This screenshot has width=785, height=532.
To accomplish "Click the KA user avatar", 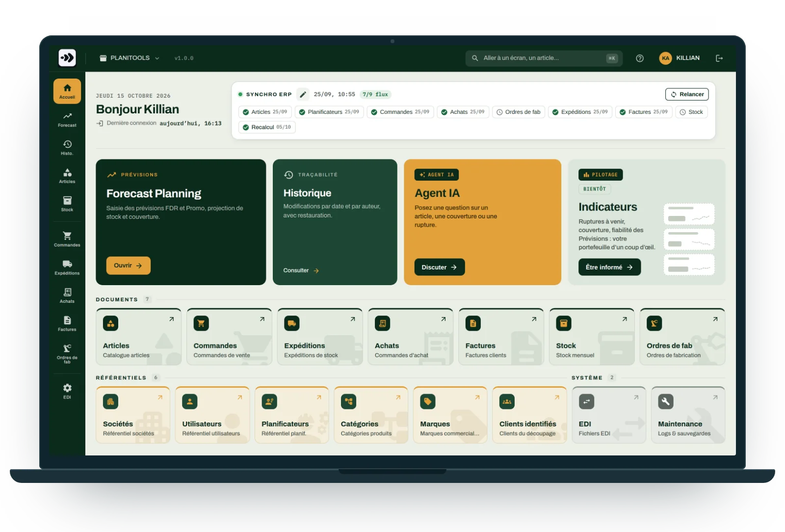I will click(x=665, y=58).
